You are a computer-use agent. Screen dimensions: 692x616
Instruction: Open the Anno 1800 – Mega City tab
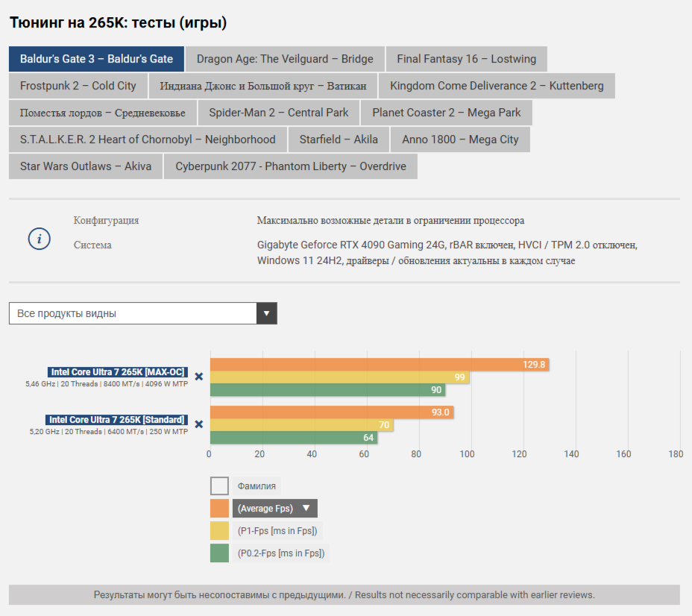click(460, 139)
